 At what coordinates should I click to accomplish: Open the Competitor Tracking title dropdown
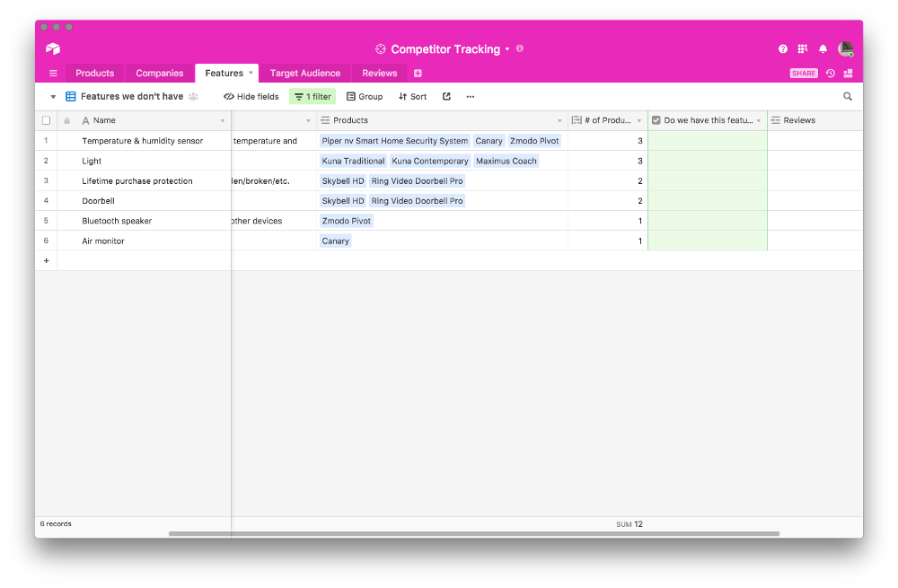click(x=507, y=49)
